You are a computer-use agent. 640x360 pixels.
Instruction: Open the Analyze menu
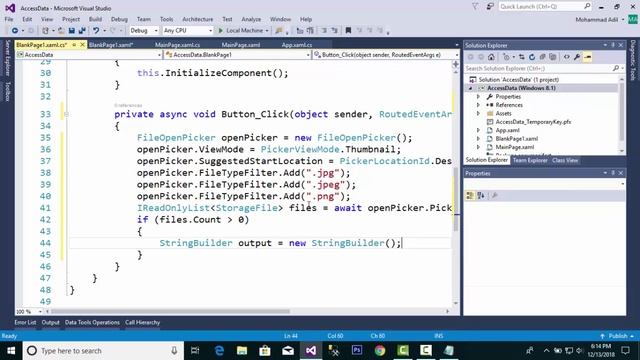pyautogui.click(x=251, y=19)
